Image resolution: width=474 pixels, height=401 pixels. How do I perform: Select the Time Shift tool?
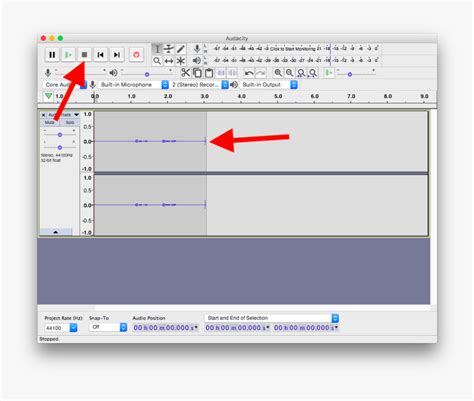click(169, 61)
